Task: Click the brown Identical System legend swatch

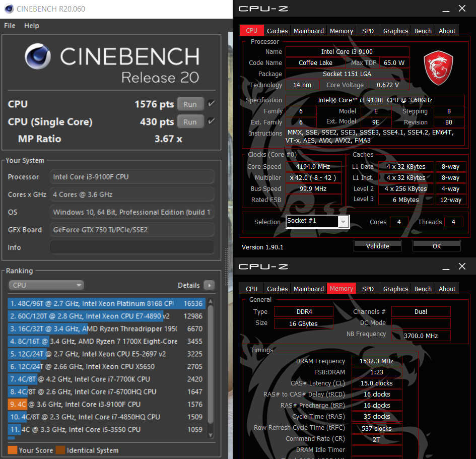Action: coord(60,450)
